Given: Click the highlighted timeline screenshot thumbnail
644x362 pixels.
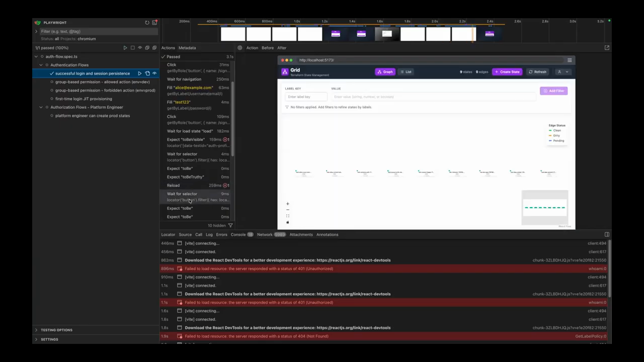Looking at the screenshot, I should point(387,34).
